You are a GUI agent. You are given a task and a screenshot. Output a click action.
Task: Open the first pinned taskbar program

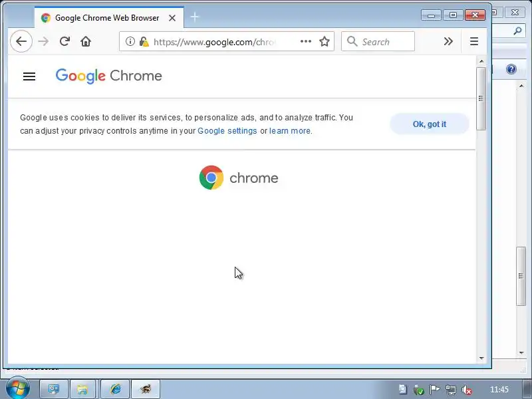coord(54,389)
